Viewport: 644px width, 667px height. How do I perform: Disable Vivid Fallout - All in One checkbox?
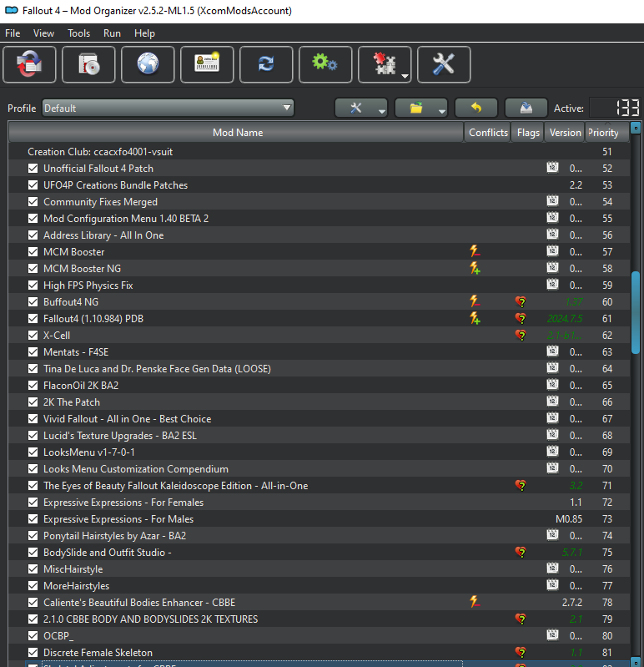(33, 418)
